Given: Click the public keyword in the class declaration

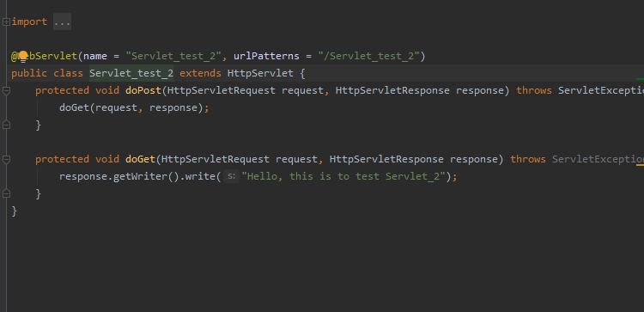Looking at the screenshot, I should click(x=29, y=73).
